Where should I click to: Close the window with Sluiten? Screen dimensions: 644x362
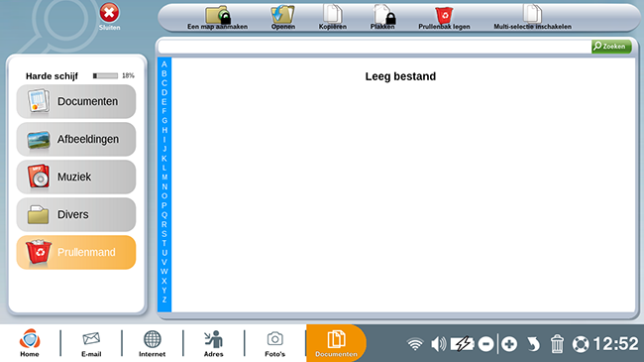[109, 17]
